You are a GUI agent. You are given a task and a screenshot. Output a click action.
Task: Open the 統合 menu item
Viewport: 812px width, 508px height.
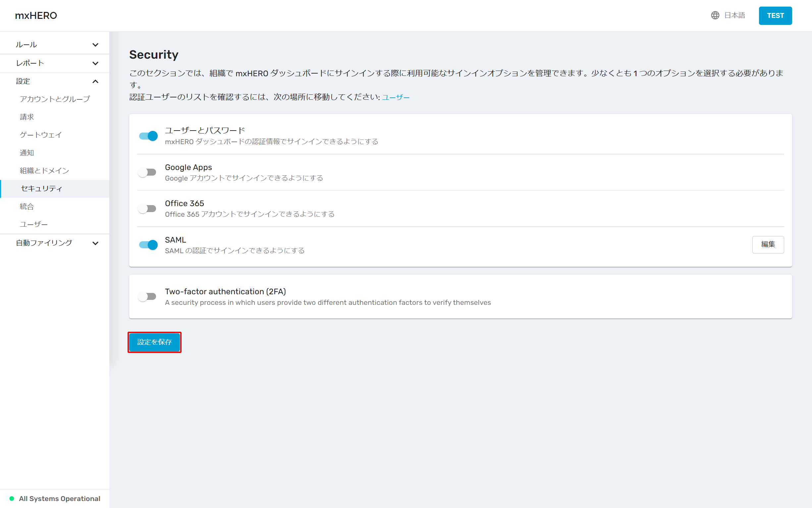pos(27,206)
